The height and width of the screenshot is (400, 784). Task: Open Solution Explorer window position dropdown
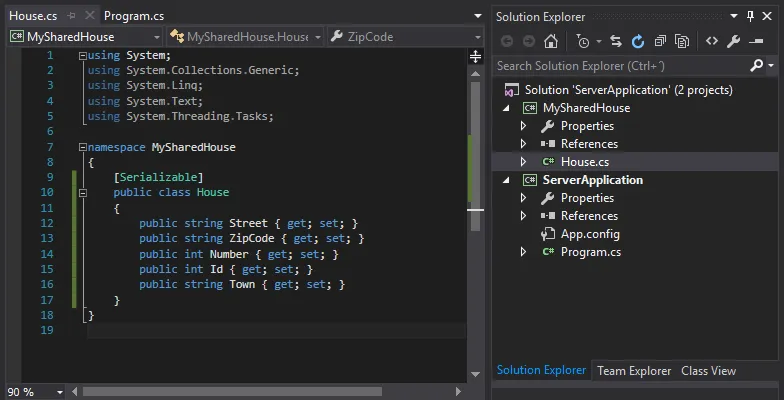tap(734, 16)
